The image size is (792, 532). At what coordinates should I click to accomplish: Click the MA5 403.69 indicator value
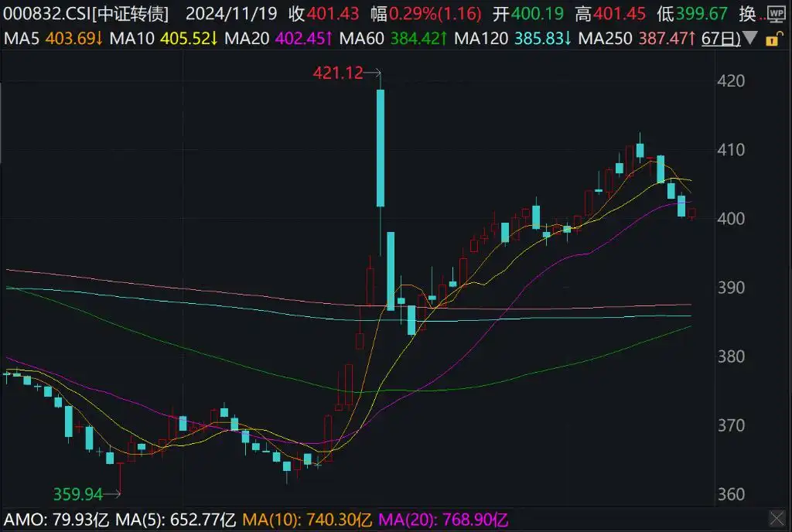point(53,38)
